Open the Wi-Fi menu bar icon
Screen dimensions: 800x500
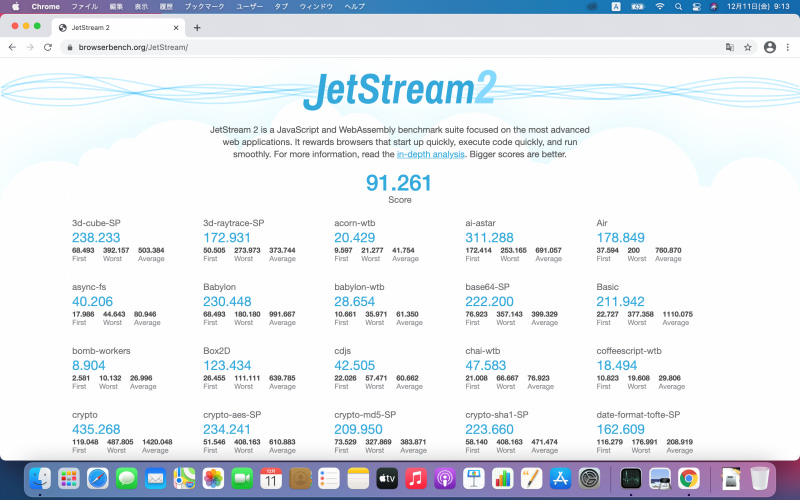click(660, 7)
